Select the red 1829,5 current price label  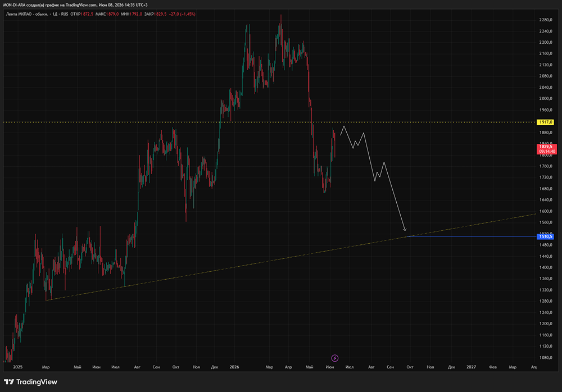pyautogui.click(x=547, y=149)
